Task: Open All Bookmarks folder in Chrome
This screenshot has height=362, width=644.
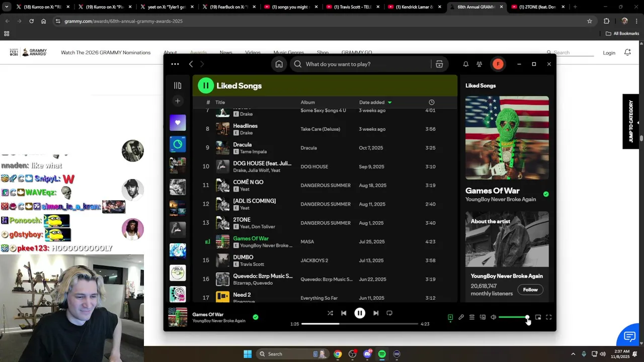Action: [x=622, y=34]
